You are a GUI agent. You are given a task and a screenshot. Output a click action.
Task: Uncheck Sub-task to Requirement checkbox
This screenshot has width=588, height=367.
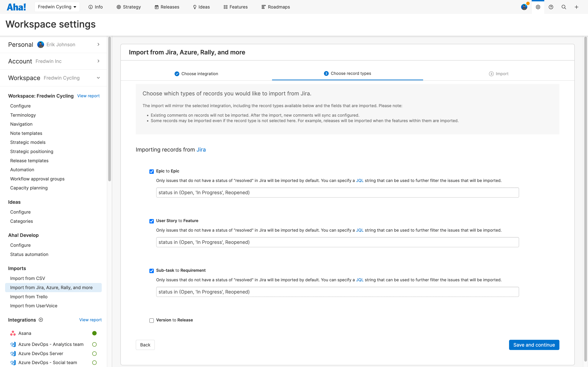tap(151, 271)
